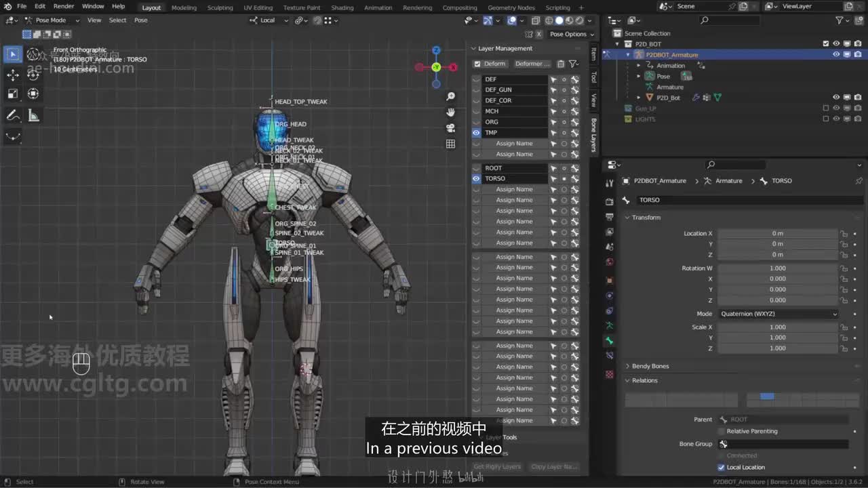This screenshot has width=868, height=488.
Task: Click the zoom magnifier viewport icon
Action: (450, 97)
